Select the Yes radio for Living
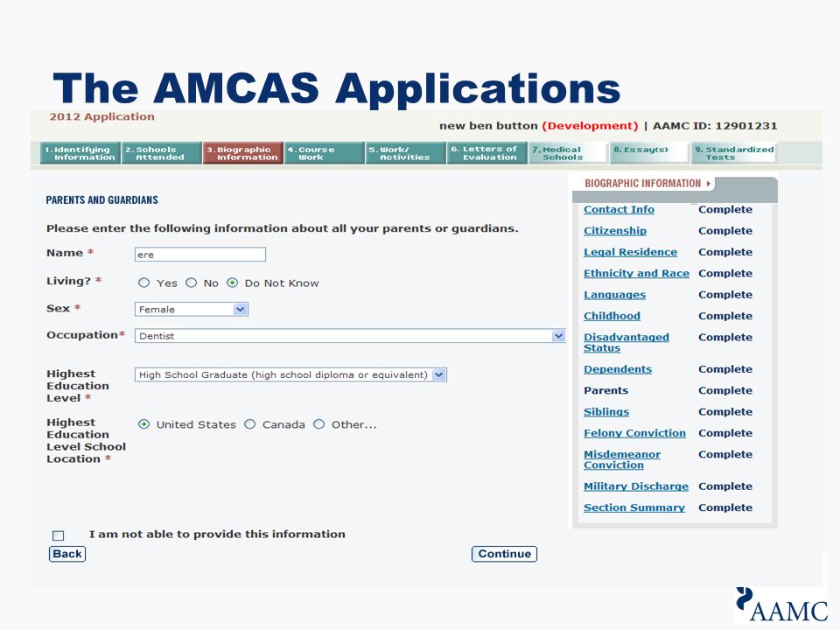Viewport: 840px width, 630px height. pyautogui.click(x=143, y=283)
